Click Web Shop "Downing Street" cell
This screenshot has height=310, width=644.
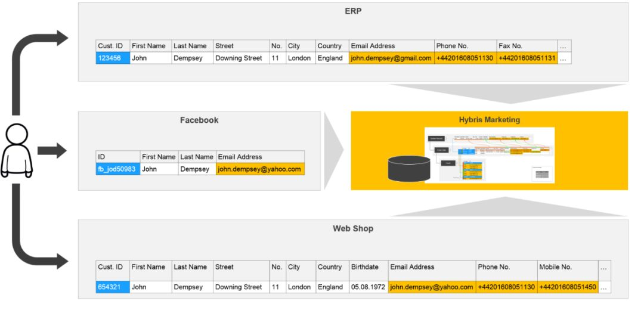point(241,287)
